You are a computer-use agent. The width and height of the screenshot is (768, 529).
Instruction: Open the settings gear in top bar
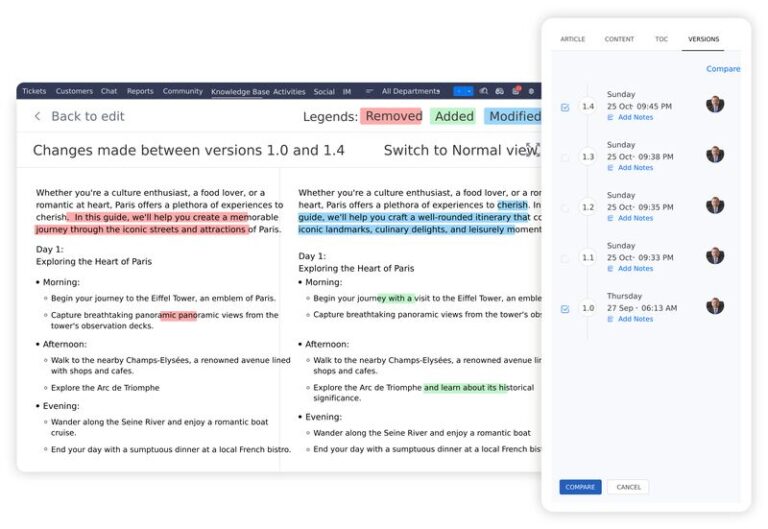click(x=531, y=91)
